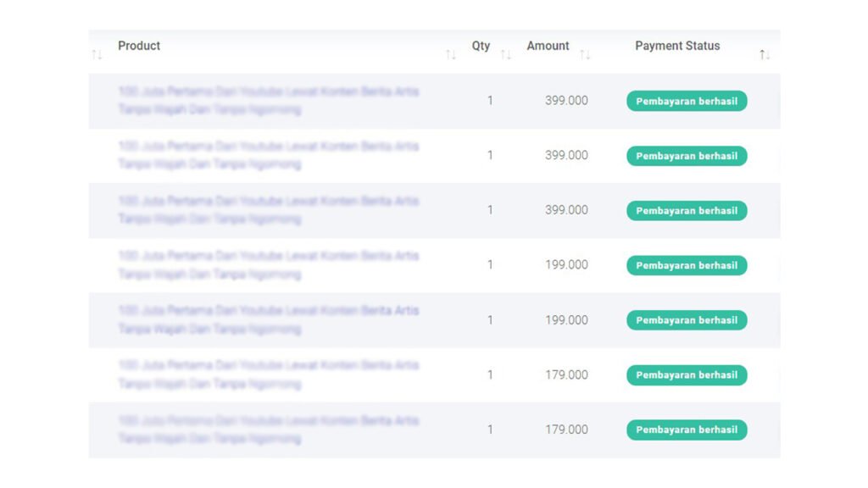This screenshot has width=868, height=488.
Task: Click the Payment Status header label
Action: [677, 46]
